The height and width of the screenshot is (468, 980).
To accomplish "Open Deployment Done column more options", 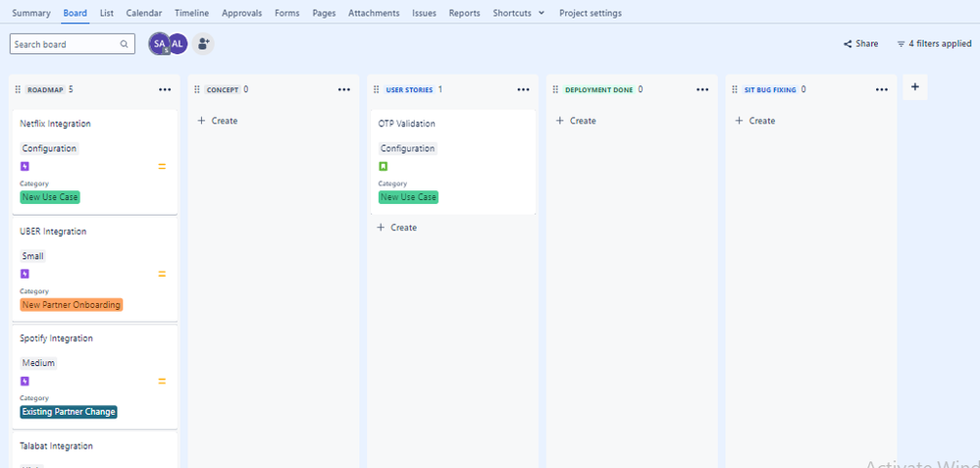I will pyautogui.click(x=702, y=89).
